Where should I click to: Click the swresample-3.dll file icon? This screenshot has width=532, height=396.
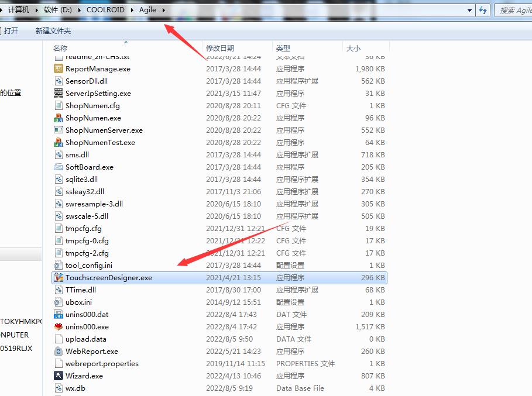pyautogui.click(x=59, y=204)
